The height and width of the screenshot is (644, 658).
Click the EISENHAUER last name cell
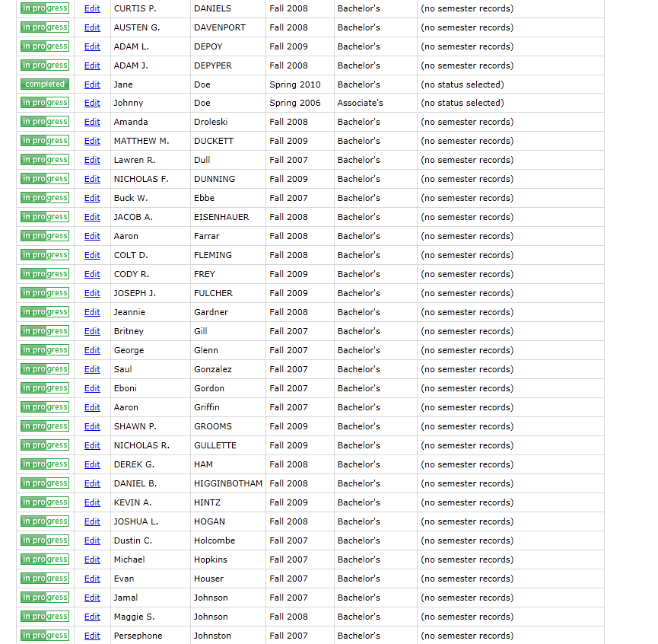(221, 217)
